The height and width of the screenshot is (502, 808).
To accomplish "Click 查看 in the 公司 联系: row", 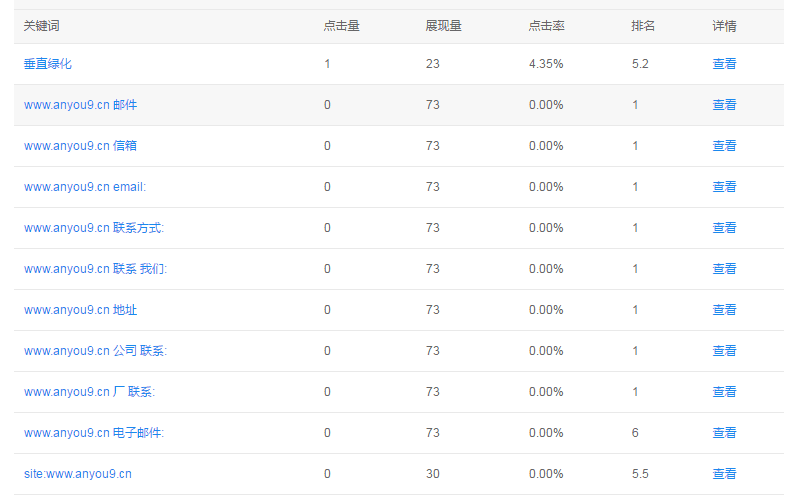I will (724, 351).
